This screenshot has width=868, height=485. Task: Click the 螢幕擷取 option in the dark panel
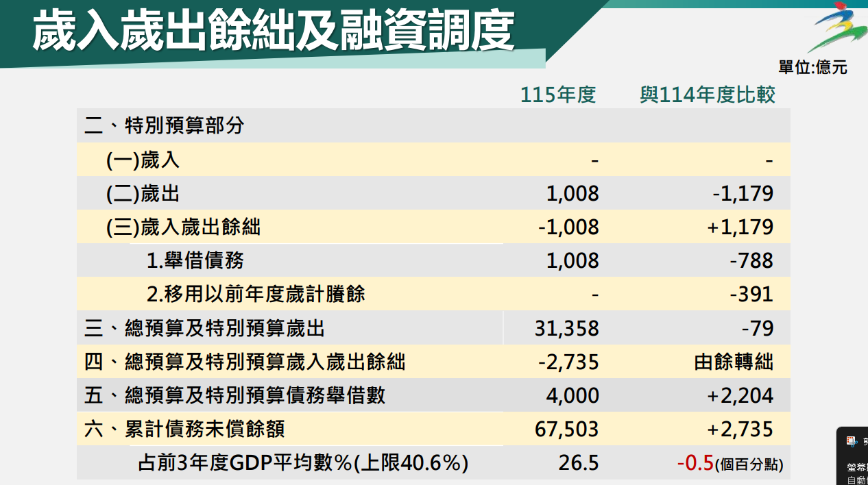tap(855, 467)
